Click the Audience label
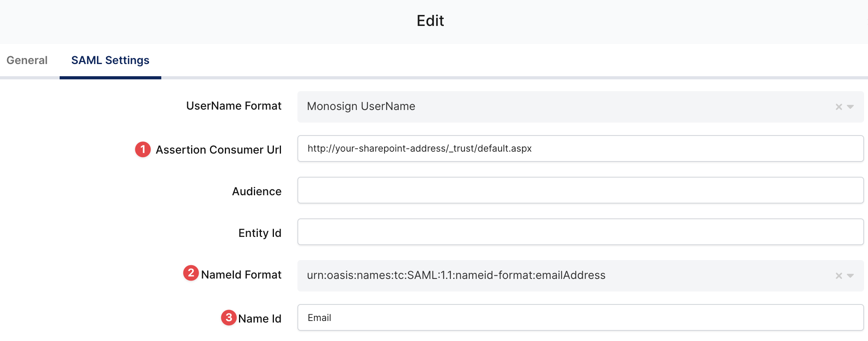Viewport: 868px width, 341px height. coord(257,191)
